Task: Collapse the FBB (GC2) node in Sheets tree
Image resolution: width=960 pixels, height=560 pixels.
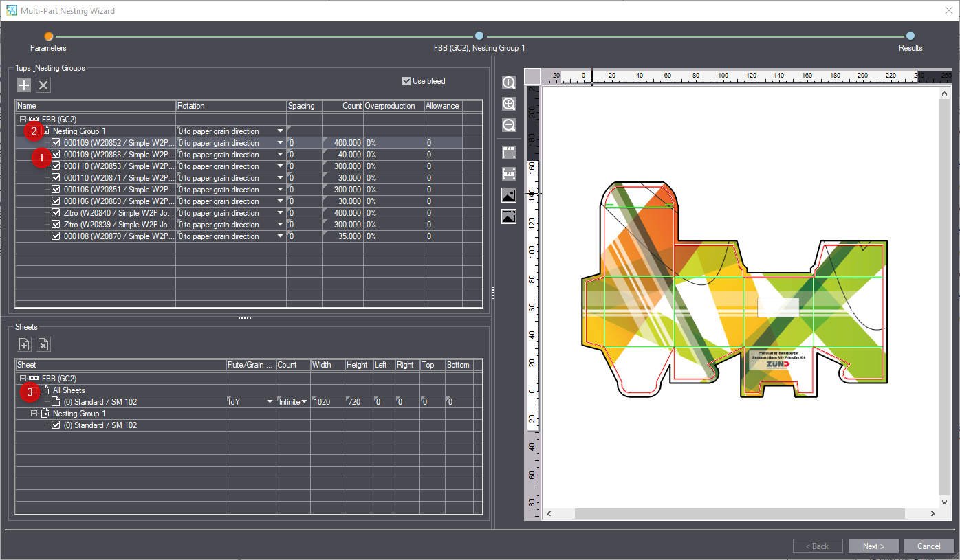Action: (x=23, y=379)
